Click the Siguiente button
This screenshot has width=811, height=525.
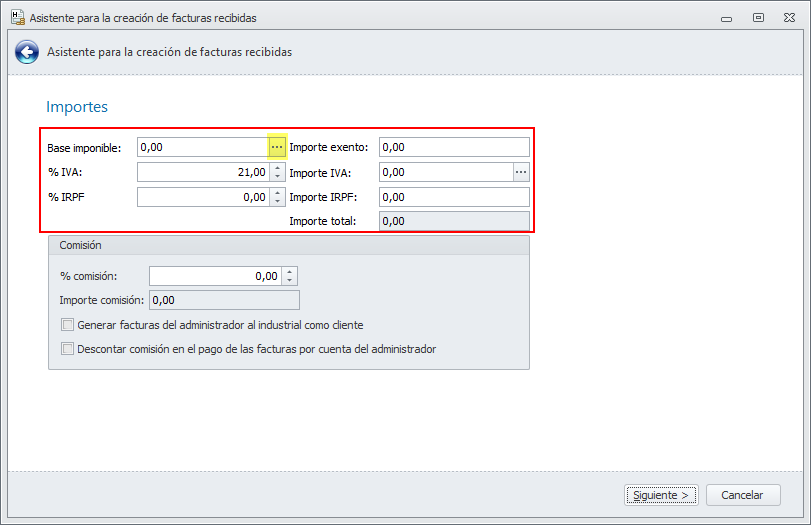click(x=661, y=495)
